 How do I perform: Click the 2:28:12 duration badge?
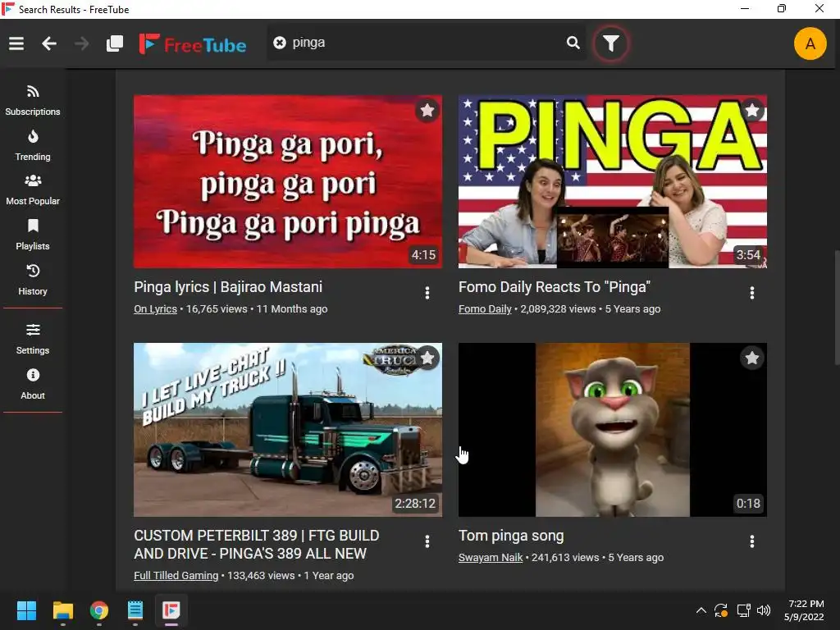coord(414,504)
